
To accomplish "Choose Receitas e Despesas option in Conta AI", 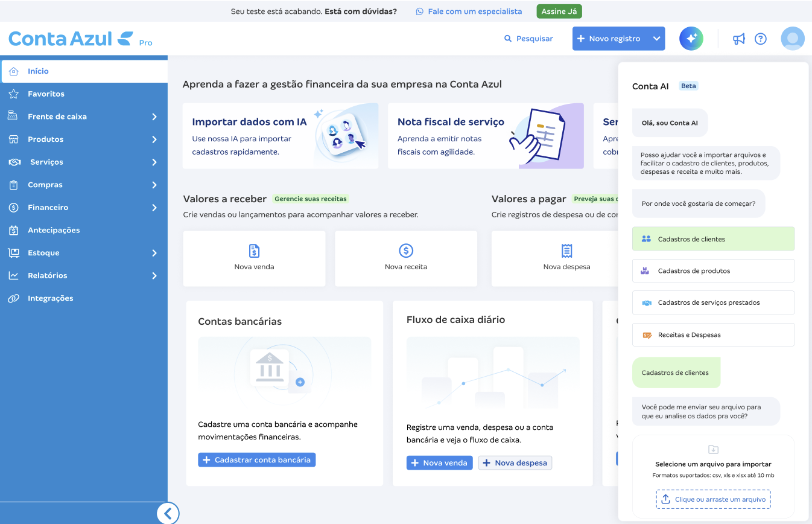I will coord(713,334).
